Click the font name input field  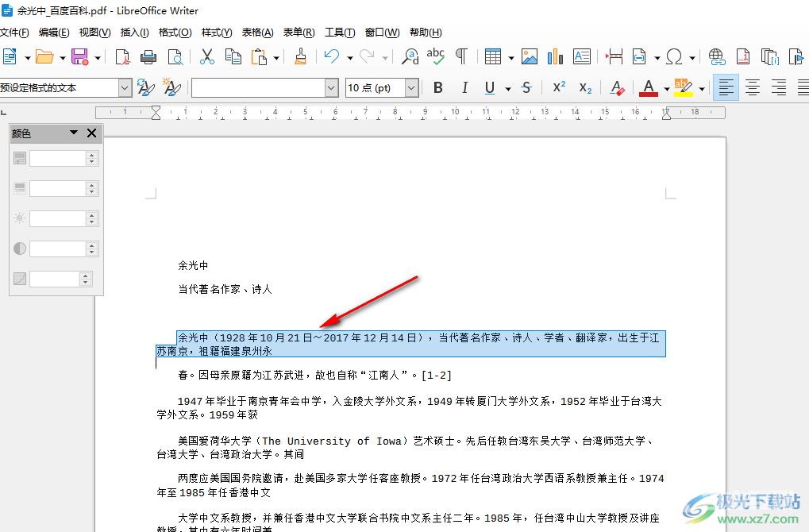point(259,87)
